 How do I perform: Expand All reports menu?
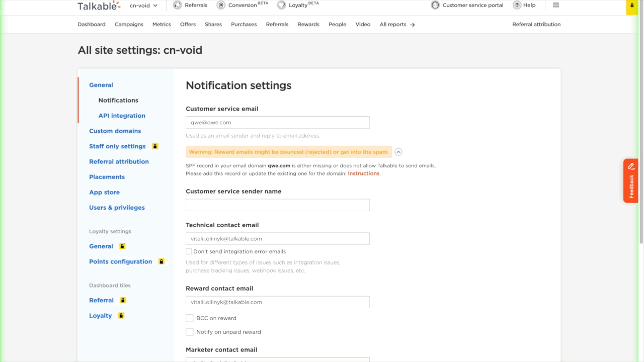click(397, 24)
